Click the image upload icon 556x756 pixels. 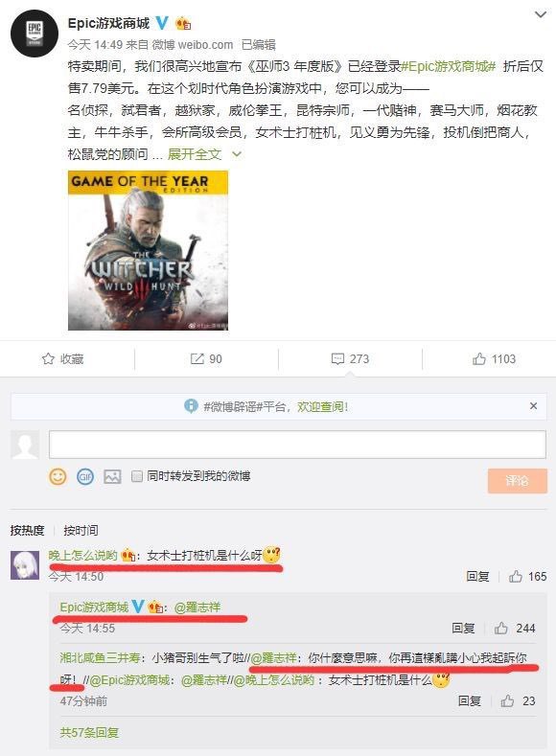pos(112,477)
